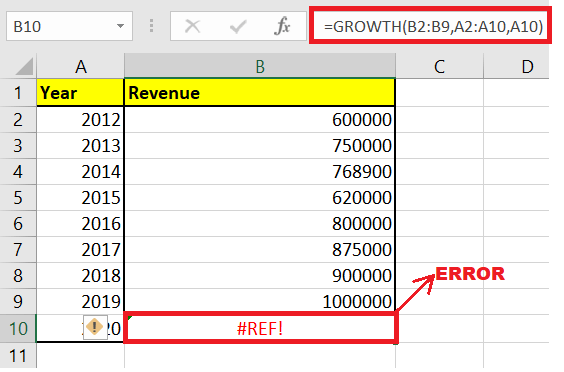Select empty cell D1
This screenshot has width=564, height=372.
tap(516, 93)
